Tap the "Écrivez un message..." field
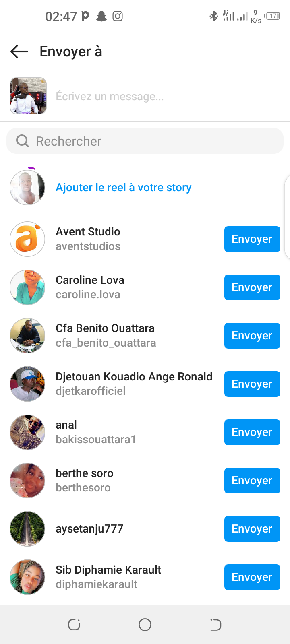 161,97
